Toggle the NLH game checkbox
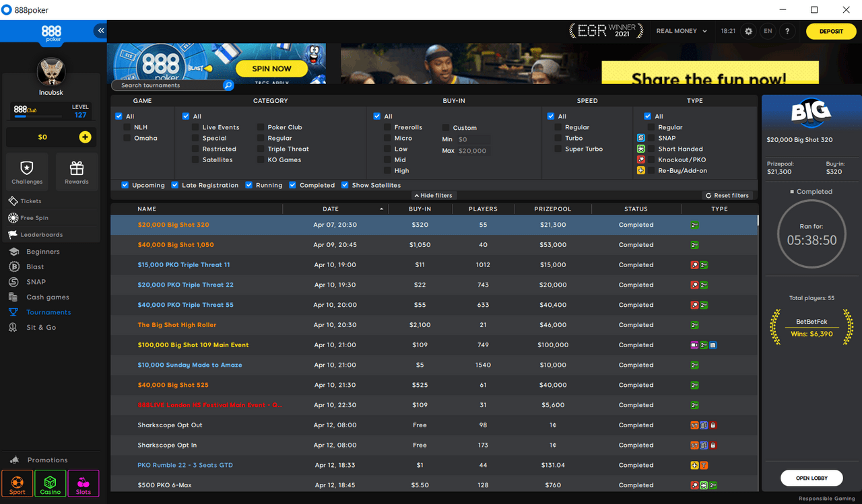The width and height of the screenshot is (862, 504). [127, 127]
